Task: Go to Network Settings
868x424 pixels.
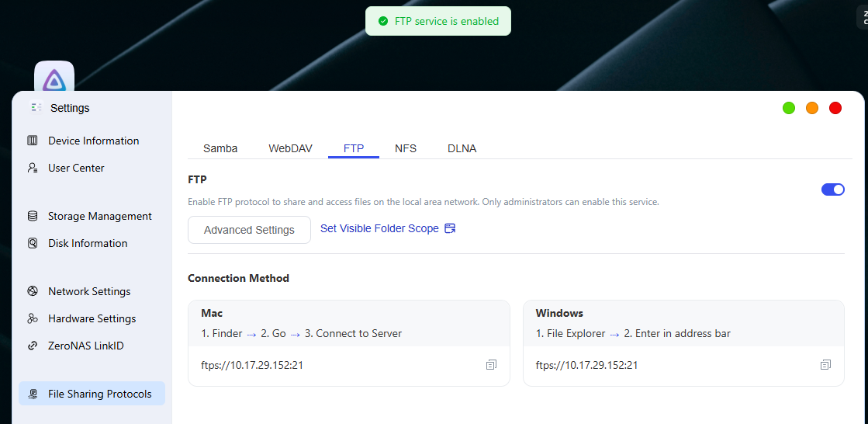Action: pyautogui.click(x=90, y=291)
